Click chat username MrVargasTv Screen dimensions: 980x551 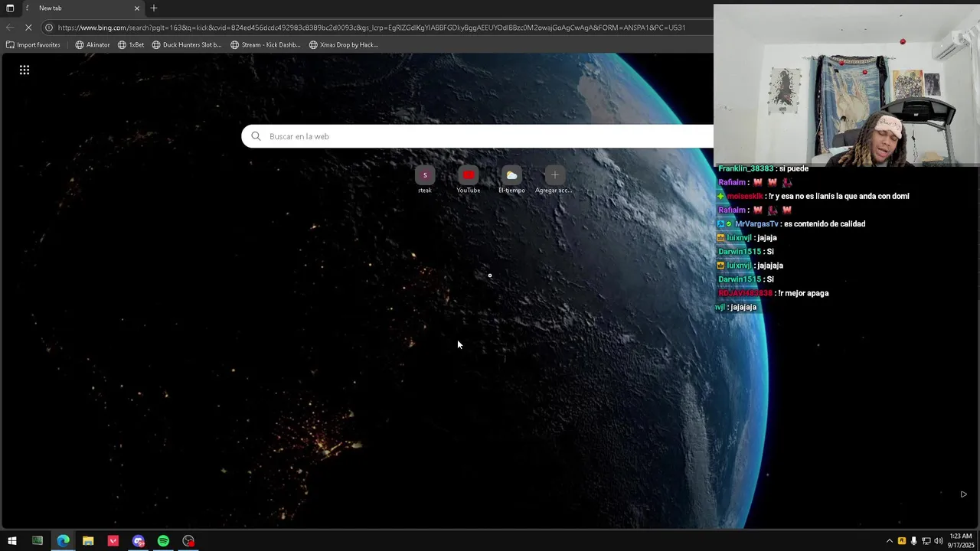[x=756, y=224]
